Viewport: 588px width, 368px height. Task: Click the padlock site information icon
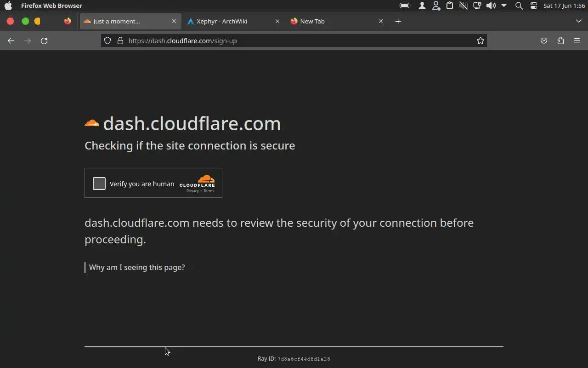pyautogui.click(x=120, y=40)
